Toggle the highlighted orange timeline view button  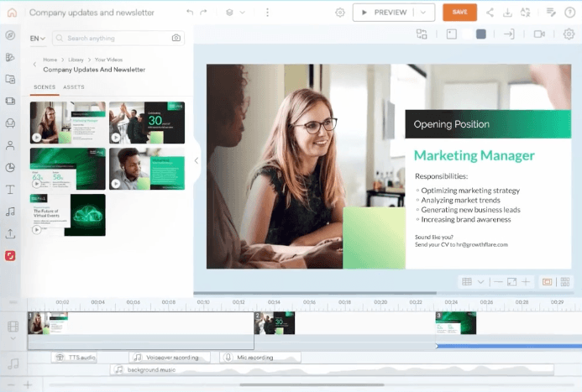548,282
